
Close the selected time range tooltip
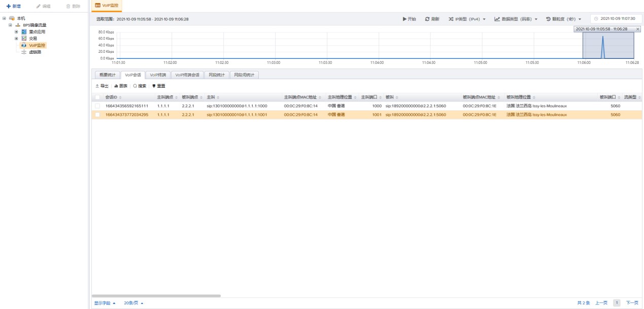pyautogui.click(x=638, y=29)
